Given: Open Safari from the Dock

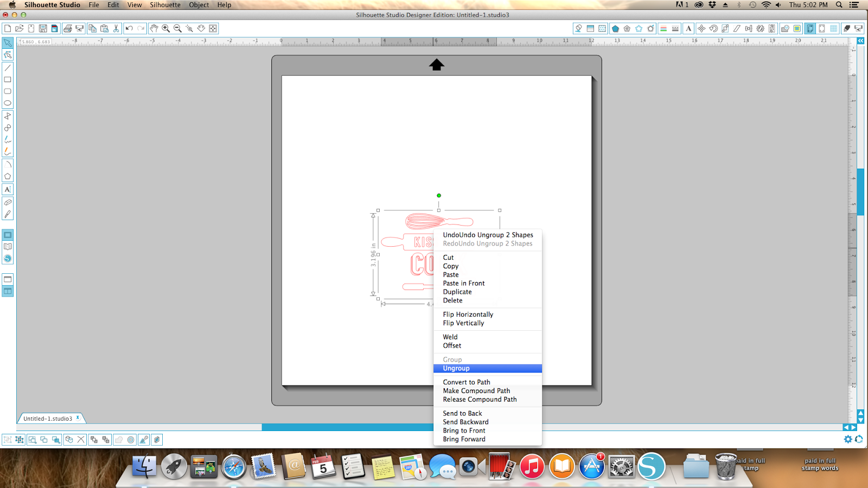Looking at the screenshot, I should tap(234, 467).
